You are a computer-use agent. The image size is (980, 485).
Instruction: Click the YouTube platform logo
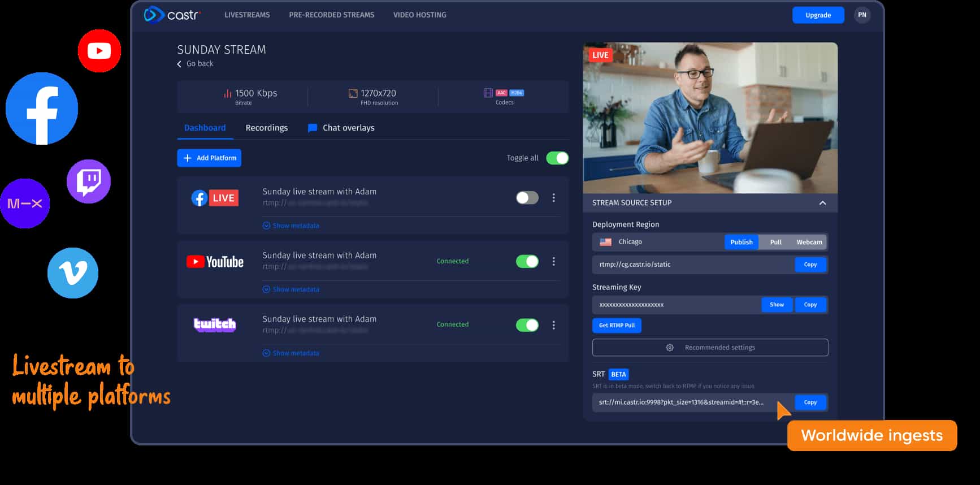click(215, 262)
